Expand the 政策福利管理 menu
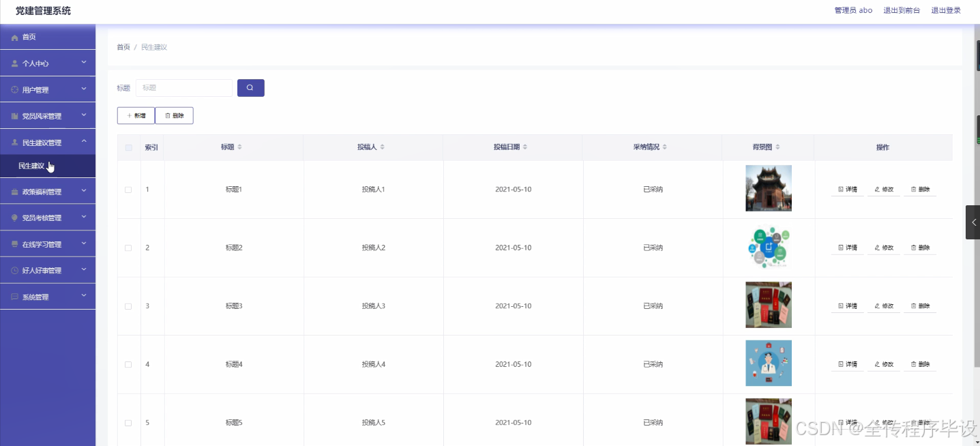 pos(48,191)
